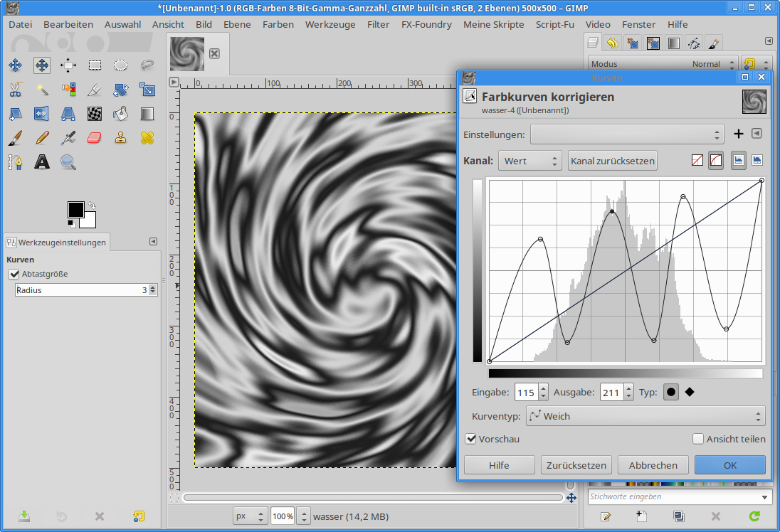Open the Farben menu
The height and width of the screenshot is (532, 780).
click(x=278, y=24)
